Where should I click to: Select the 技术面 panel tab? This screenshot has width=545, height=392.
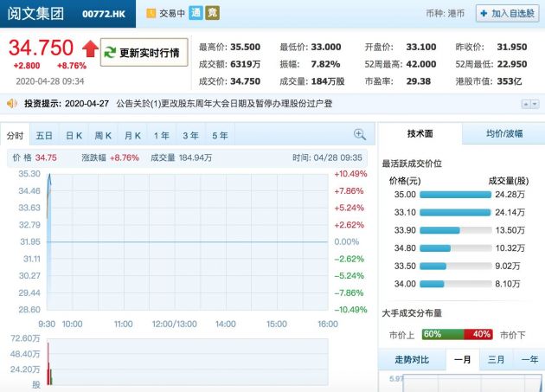point(420,133)
